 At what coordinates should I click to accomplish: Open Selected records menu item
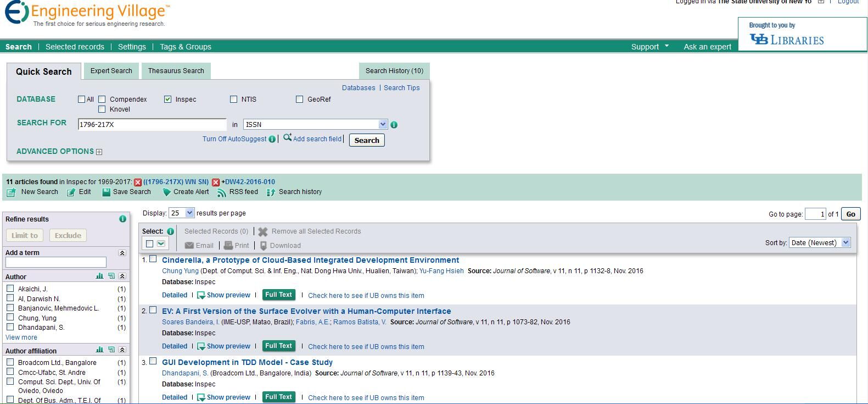[x=75, y=47]
